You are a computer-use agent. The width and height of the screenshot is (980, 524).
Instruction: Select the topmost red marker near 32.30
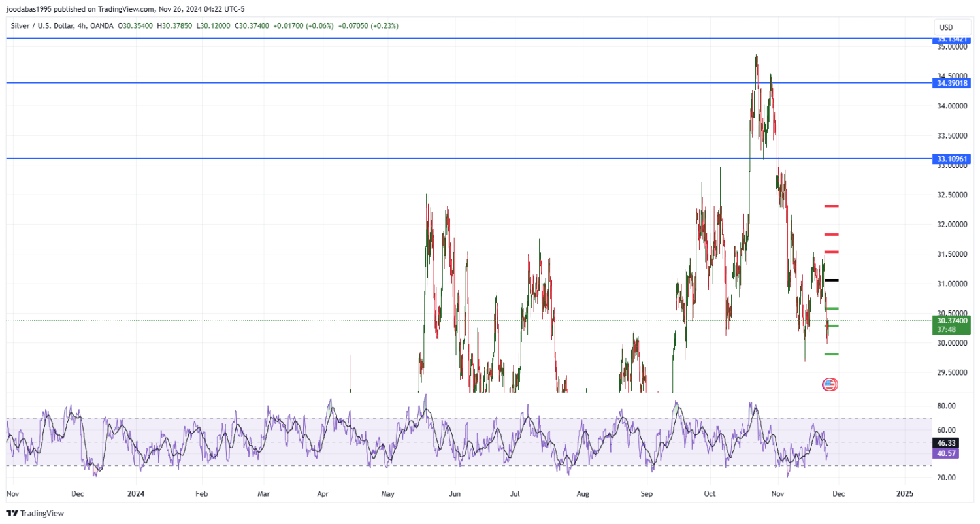coord(831,206)
